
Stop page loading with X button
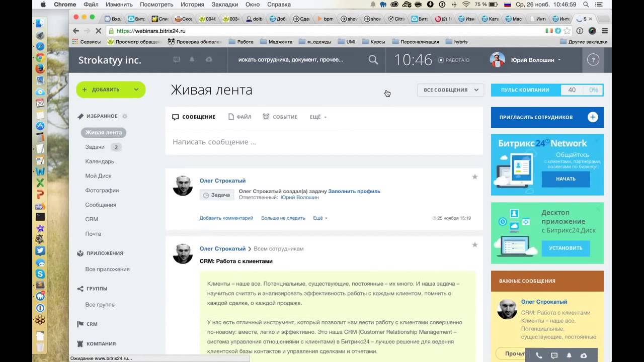click(98, 31)
